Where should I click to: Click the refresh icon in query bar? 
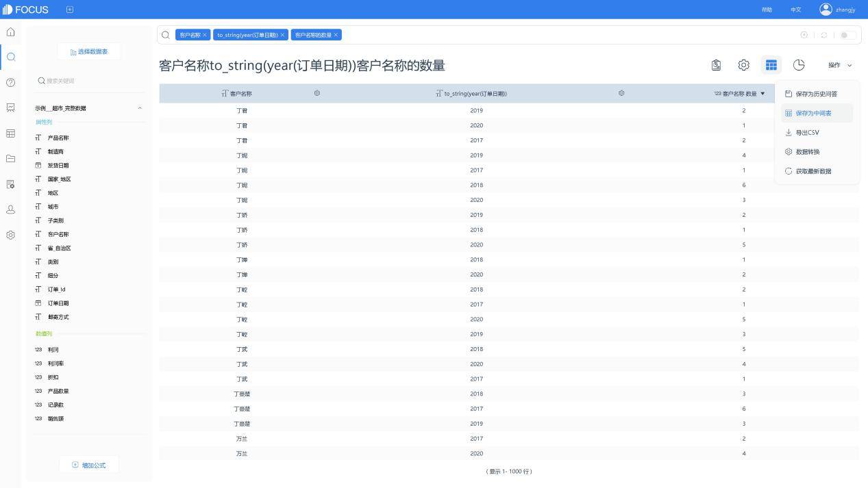tap(824, 35)
